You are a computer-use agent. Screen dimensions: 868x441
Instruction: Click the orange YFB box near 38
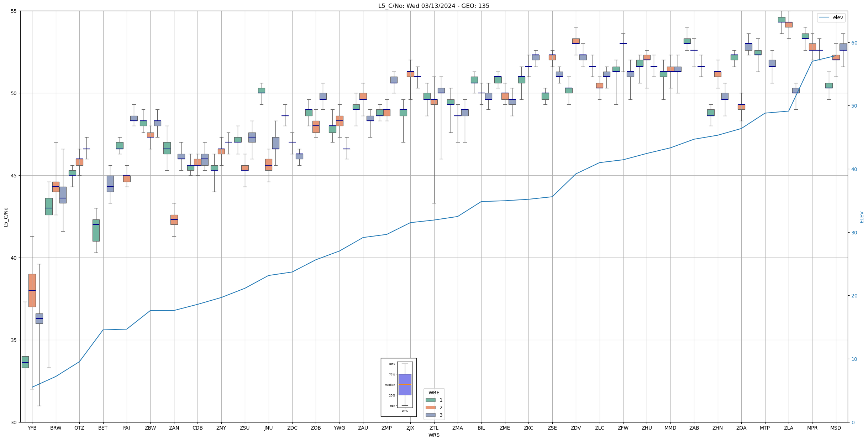point(32,290)
